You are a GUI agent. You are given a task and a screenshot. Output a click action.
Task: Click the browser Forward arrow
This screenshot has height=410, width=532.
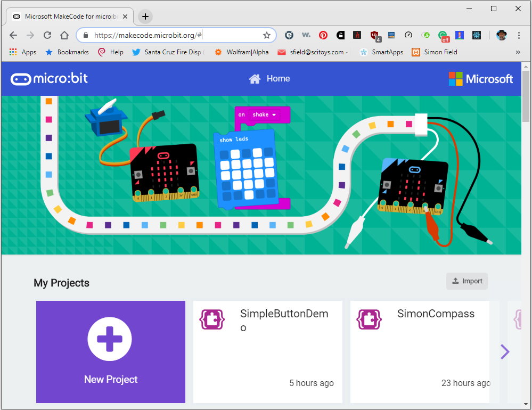(x=30, y=35)
